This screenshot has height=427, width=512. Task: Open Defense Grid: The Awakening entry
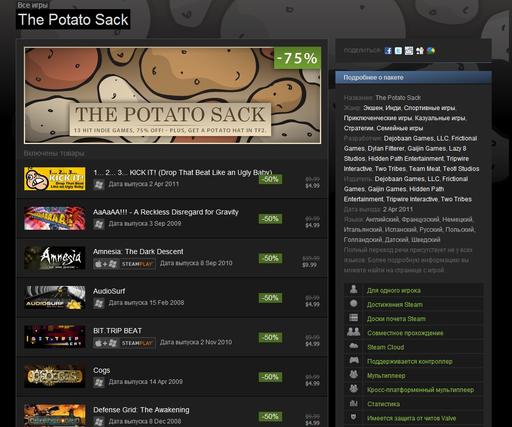click(172, 413)
